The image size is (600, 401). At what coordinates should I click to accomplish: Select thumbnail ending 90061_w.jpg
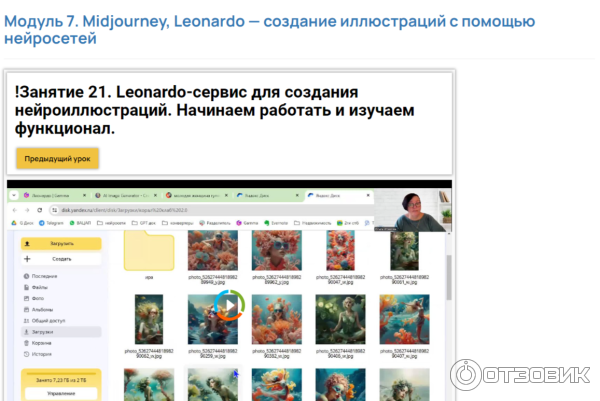[x=404, y=251]
